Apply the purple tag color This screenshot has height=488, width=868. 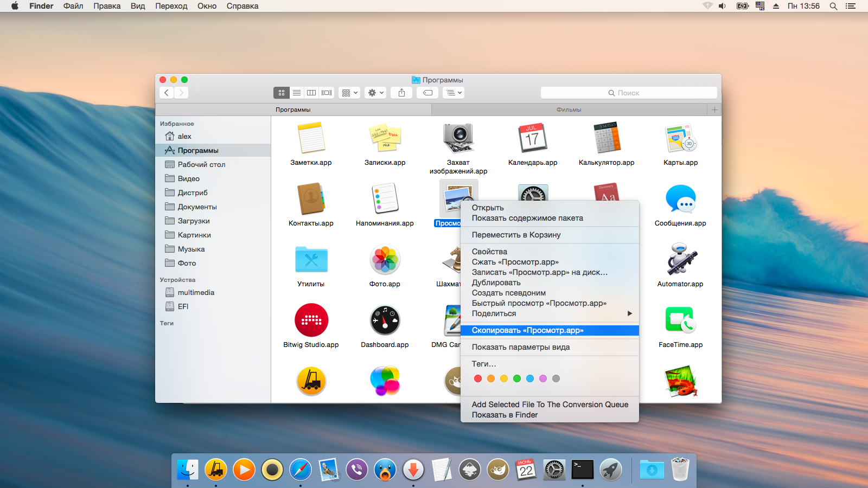click(x=543, y=378)
